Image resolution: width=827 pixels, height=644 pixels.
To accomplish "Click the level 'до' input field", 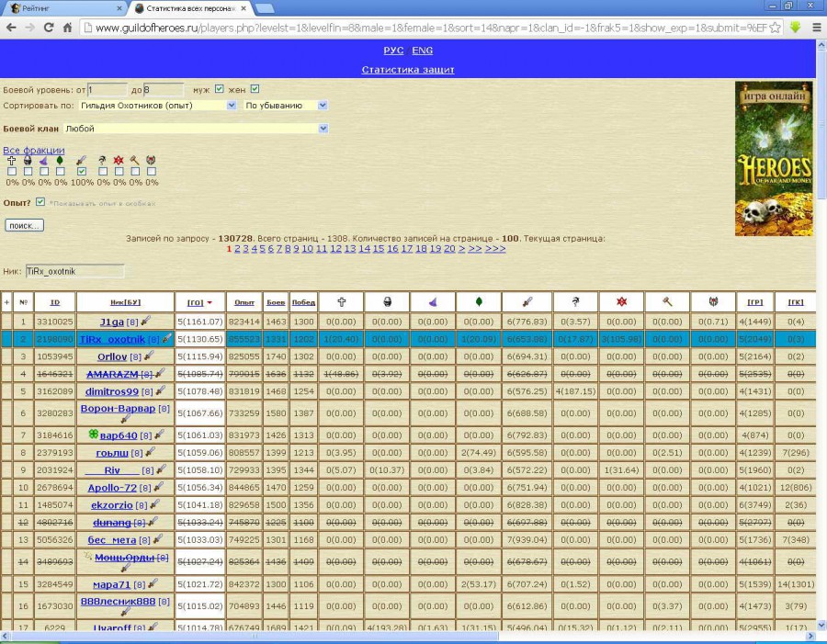I will [164, 89].
